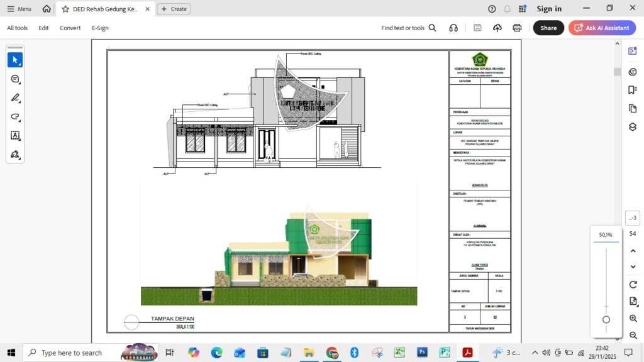Toggle the star on the document tab
The image size is (644, 362).
click(65, 9)
